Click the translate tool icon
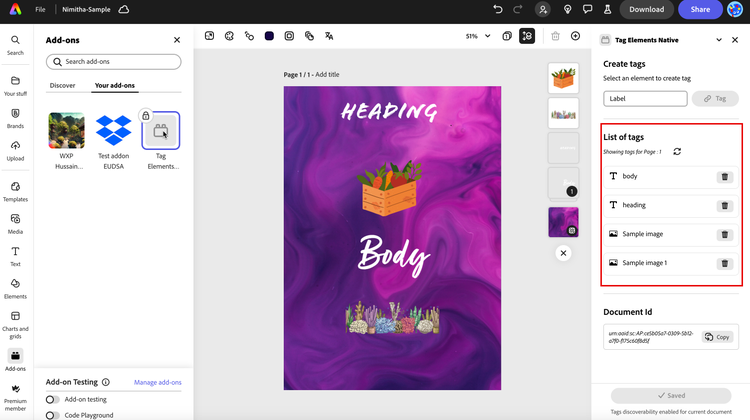This screenshot has width=750, height=420. click(x=329, y=36)
